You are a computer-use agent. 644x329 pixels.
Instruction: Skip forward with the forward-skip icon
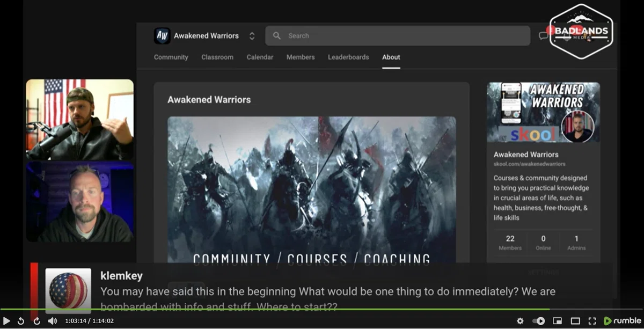tap(36, 321)
